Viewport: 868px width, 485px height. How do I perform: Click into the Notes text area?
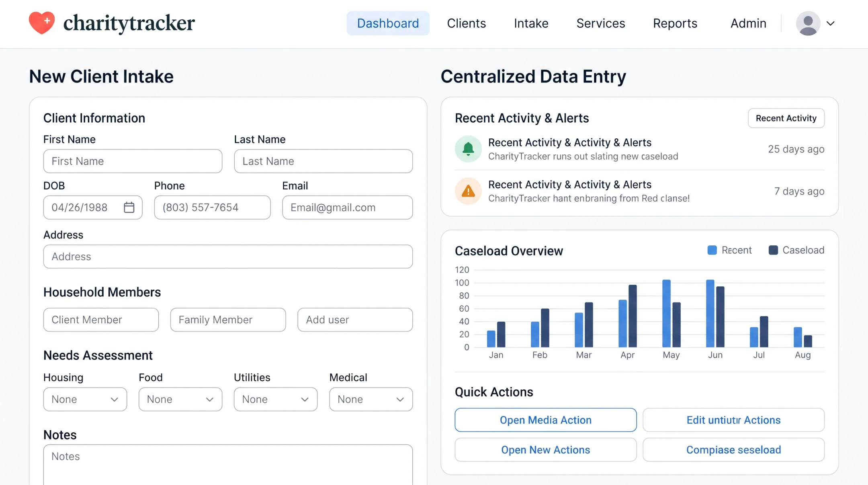(228, 464)
